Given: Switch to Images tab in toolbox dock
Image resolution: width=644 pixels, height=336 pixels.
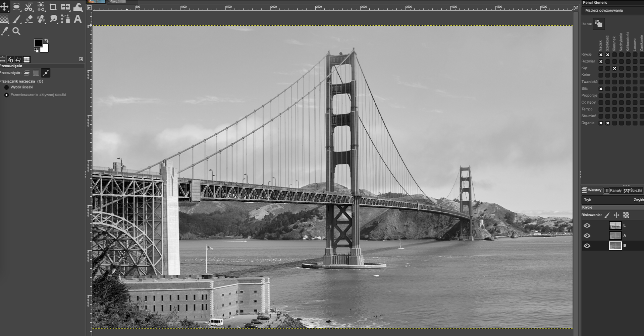Looking at the screenshot, I should (x=26, y=60).
